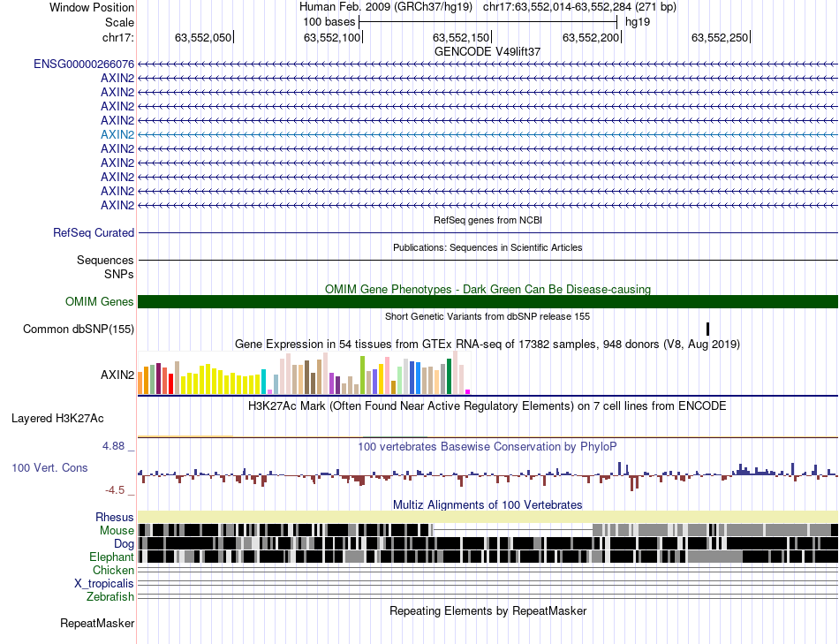Open the 100 Vert. Cons track label
839x644 pixels.
[50, 467]
